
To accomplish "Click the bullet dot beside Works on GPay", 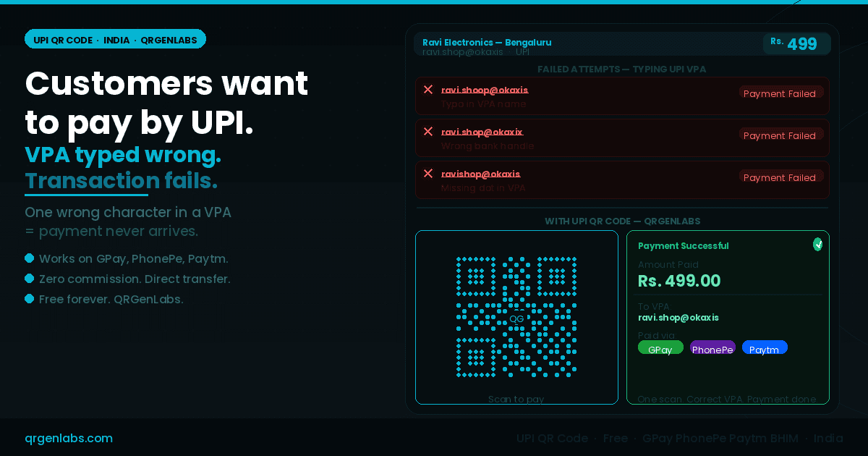I will click(x=30, y=258).
